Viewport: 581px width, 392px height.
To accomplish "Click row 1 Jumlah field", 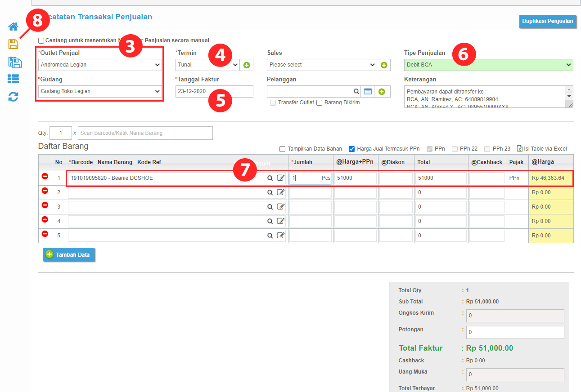I will [x=311, y=178].
